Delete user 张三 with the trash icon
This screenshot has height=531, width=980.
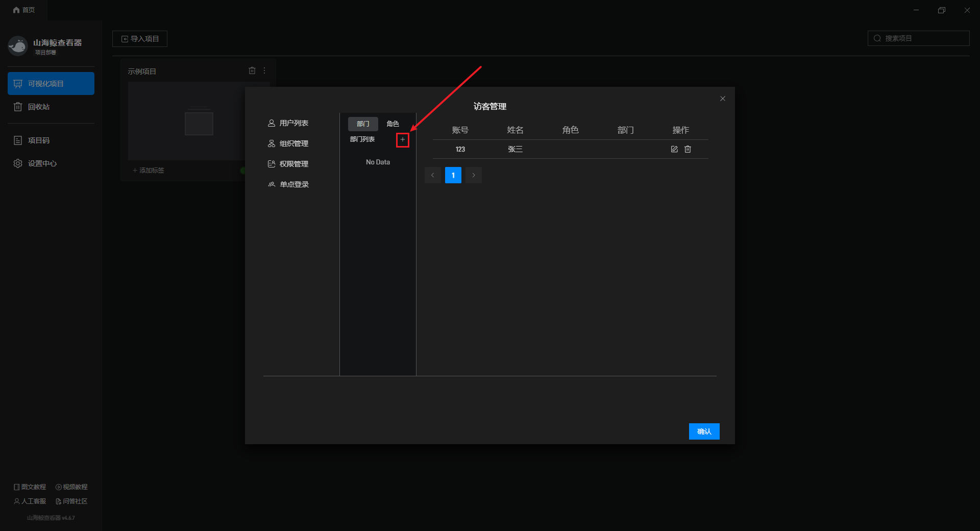(688, 149)
